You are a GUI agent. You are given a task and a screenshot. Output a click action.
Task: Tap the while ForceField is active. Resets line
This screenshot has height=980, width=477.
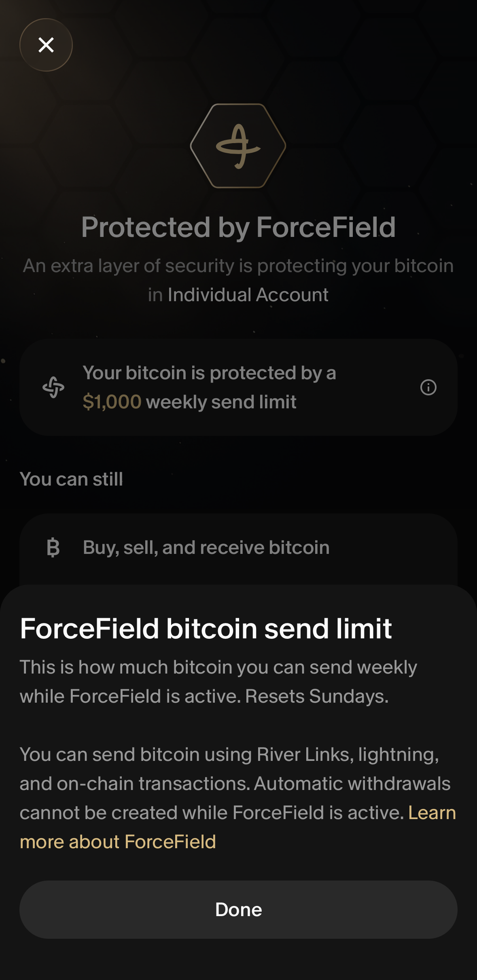pyautogui.click(x=204, y=696)
